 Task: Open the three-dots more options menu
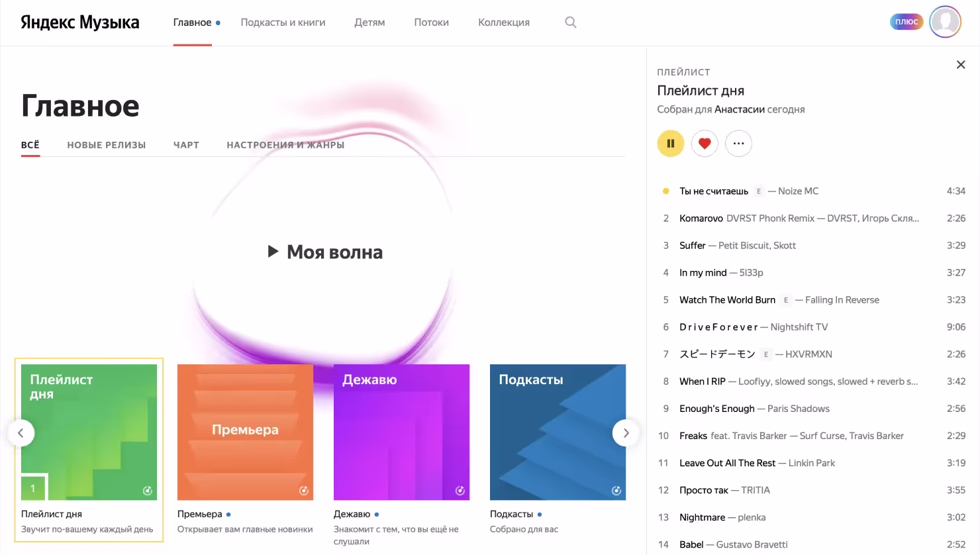(x=738, y=143)
